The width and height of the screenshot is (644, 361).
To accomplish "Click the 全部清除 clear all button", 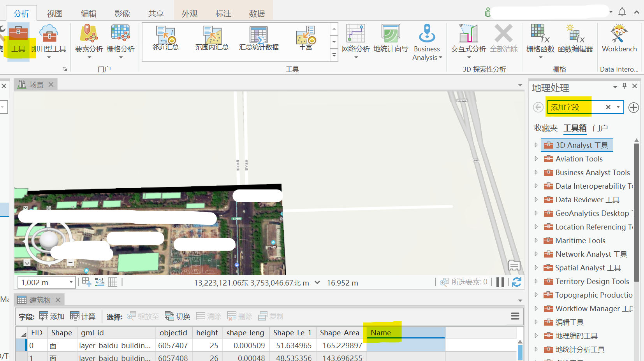I will pos(504,39).
